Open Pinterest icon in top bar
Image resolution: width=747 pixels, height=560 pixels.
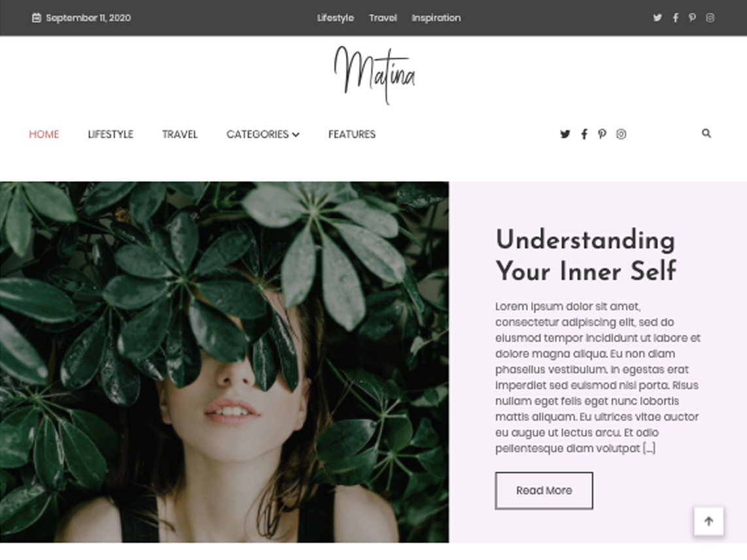[x=692, y=18]
